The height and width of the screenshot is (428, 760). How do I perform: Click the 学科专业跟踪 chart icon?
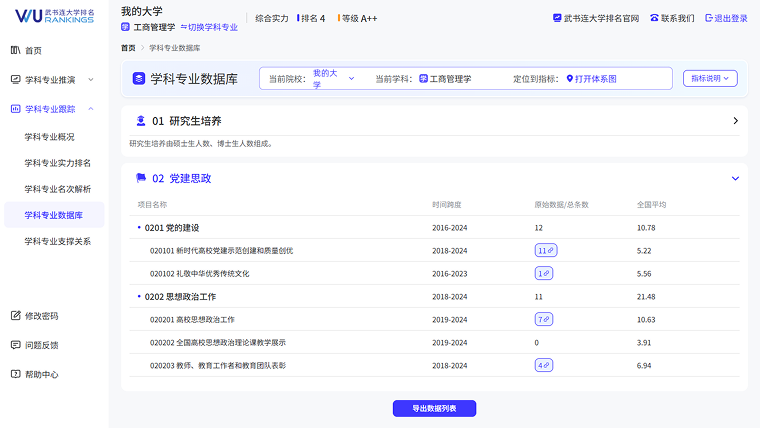16,109
